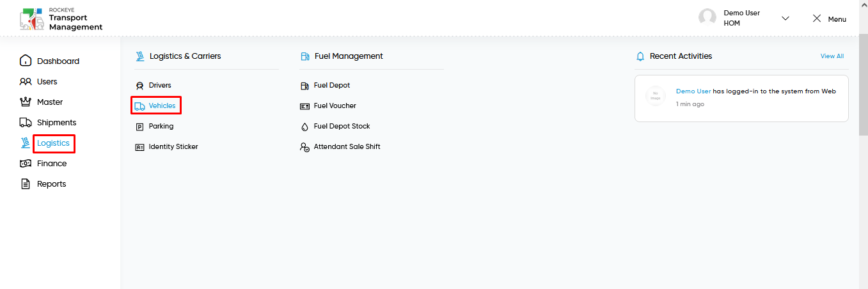Open the Drivers menu entry

click(160, 85)
